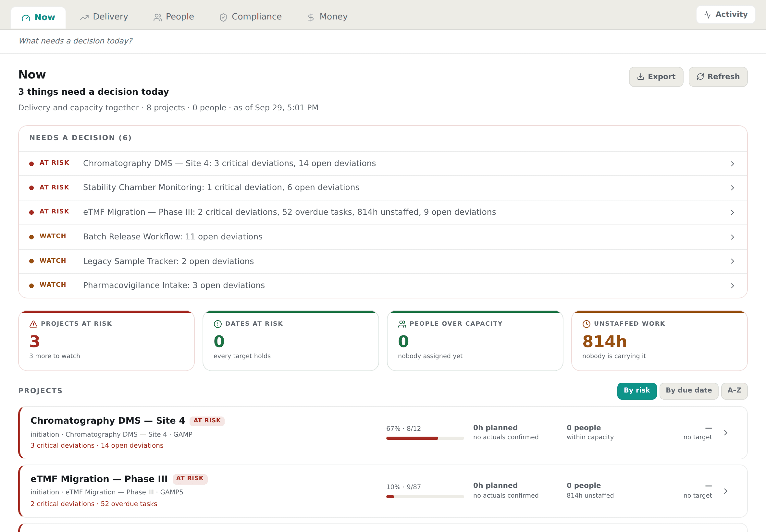Screen dimensions: 766x532
Task: Click the dollar icon on Money tab
Action: 311,17
